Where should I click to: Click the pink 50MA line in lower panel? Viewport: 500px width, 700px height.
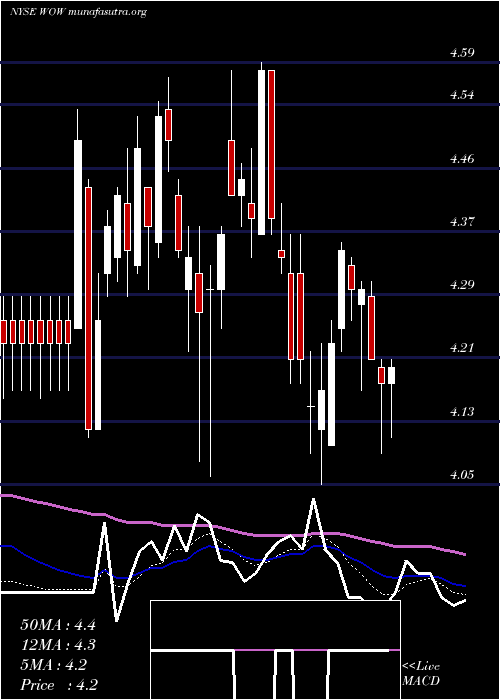tap(232, 530)
